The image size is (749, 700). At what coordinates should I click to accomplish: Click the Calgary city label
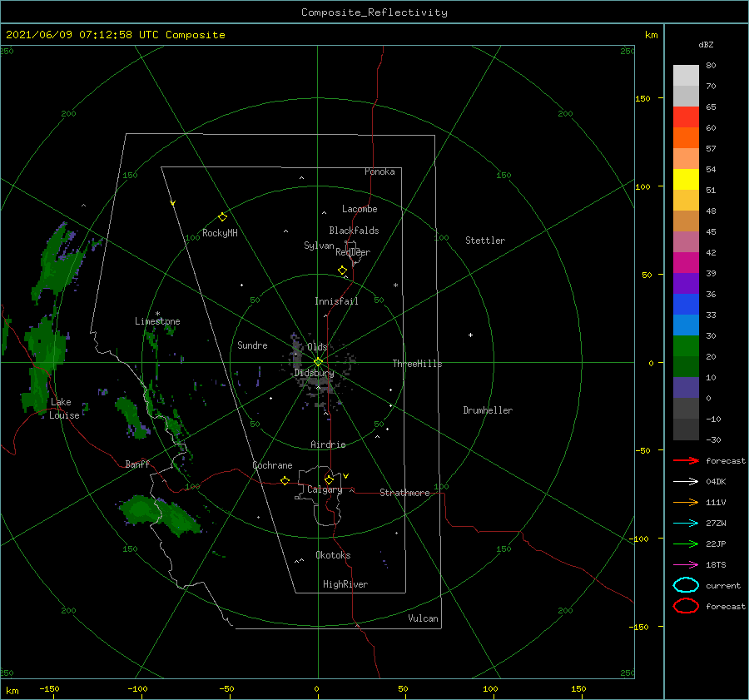point(325,489)
